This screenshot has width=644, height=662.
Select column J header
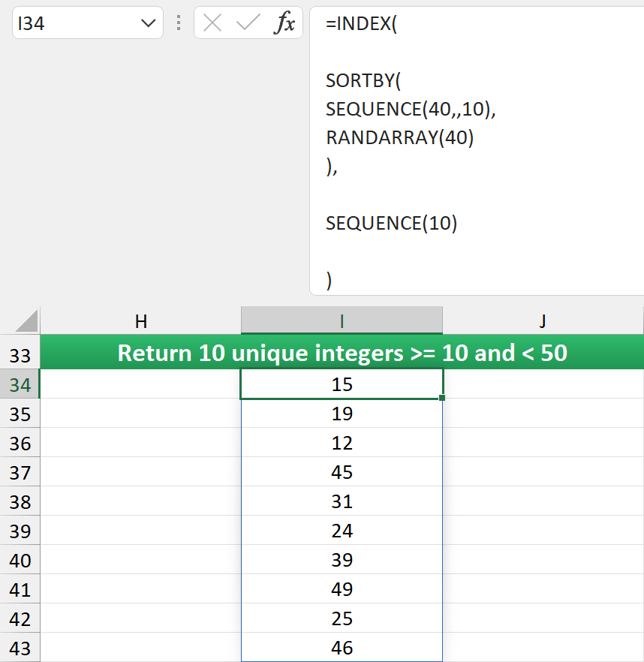click(543, 321)
